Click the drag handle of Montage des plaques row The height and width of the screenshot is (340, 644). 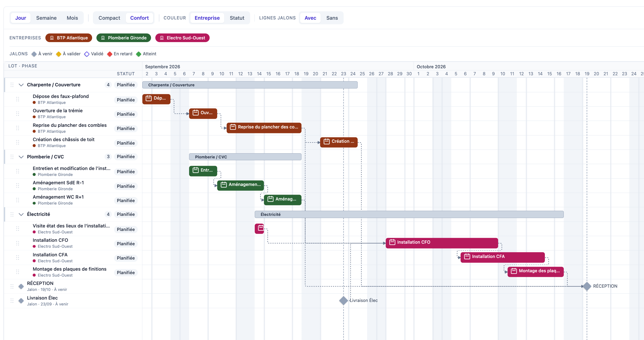[18, 272]
